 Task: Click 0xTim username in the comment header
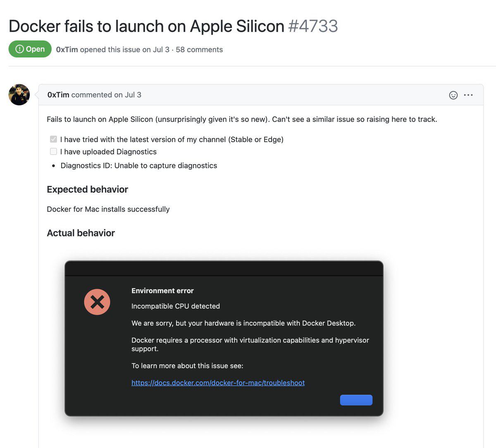point(58,95)
